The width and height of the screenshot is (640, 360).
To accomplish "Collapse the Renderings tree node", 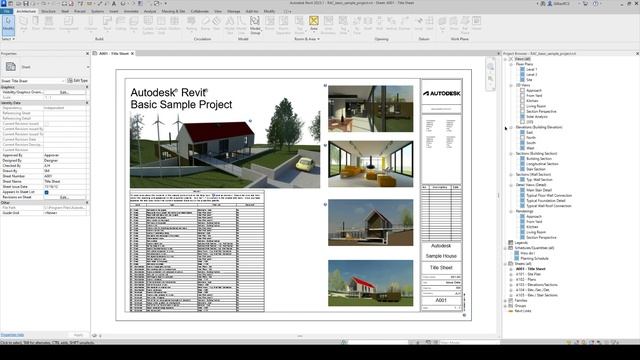I will (511, 211).
